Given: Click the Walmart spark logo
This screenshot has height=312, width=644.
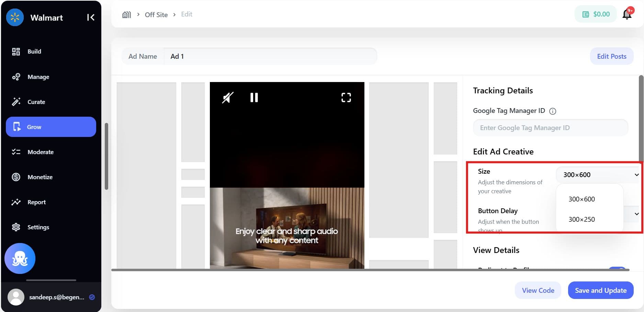Looking at the screenshot, I should point(15,18).
